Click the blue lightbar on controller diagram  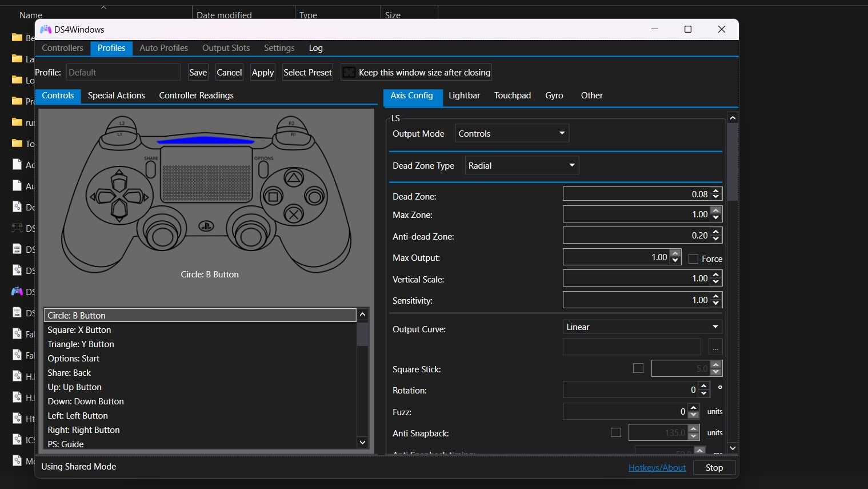pyautogui.click(x=206, y=140)
